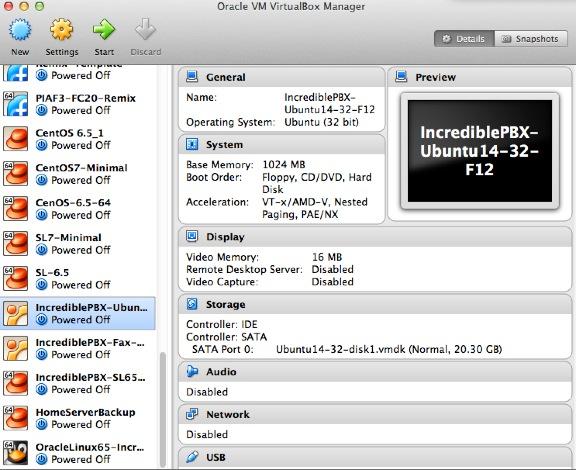576x470 pixels.
Task: Click the IncrediblePBX-SL65 VM icon
Action: click(15, 383)
